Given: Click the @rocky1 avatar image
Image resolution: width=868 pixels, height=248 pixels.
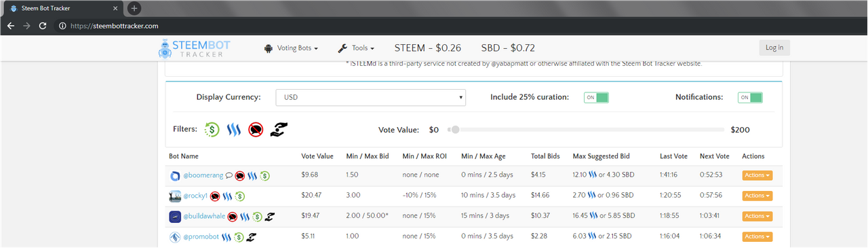Looking at the screenshot, I should (x=175, y=196).
